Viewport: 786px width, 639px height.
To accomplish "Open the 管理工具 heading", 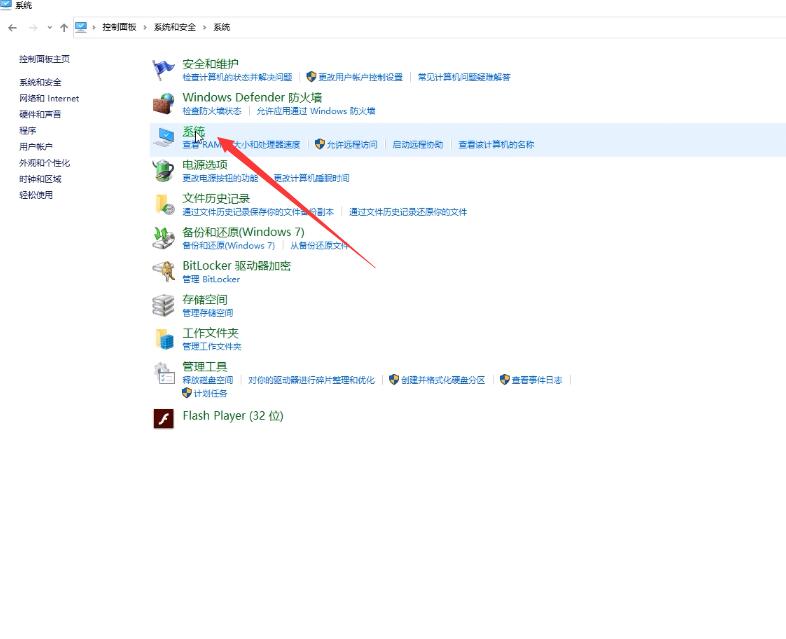I will click(x=205, y=366).
